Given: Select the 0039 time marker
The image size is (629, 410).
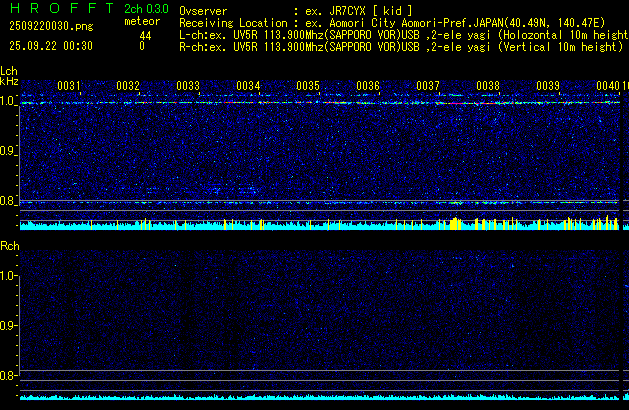Looking at the screenshot, I should click(x=548, y=86).
